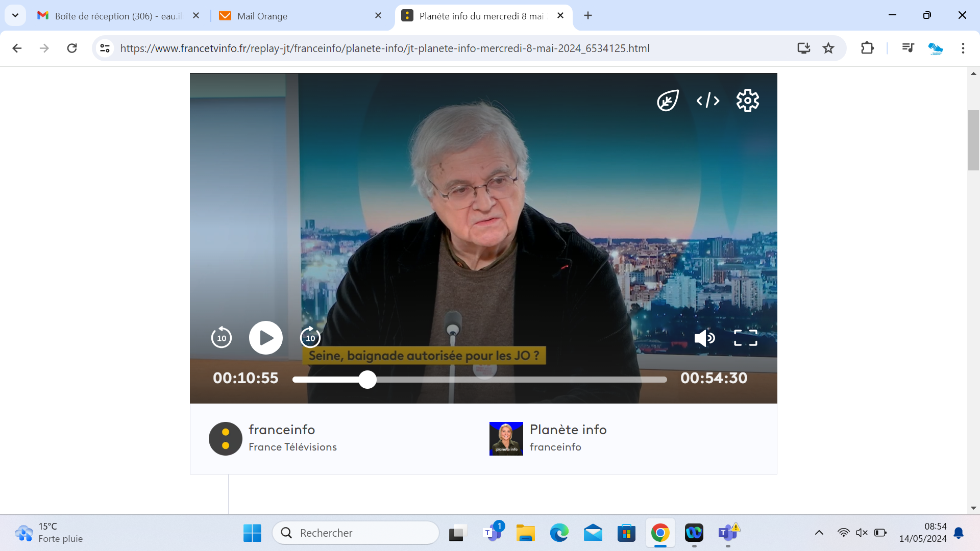
Task: Expand the tab search dropdown
Action: (15, 16)
